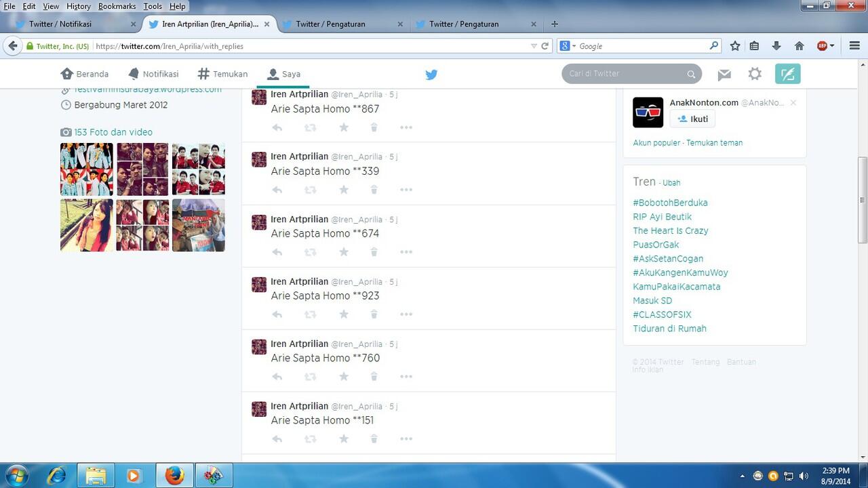This screenshot has width=868, height=488.
Task: Compose a new tweet
Action: [788, 74]
